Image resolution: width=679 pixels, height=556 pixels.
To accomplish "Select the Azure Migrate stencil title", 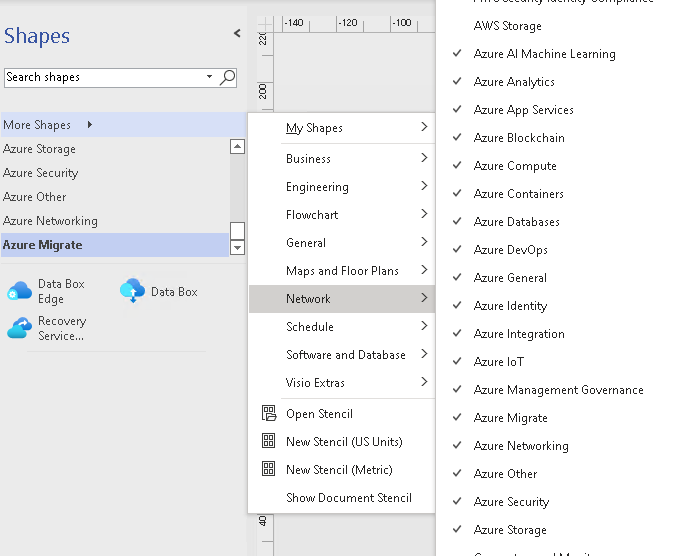I will [115, 245].
